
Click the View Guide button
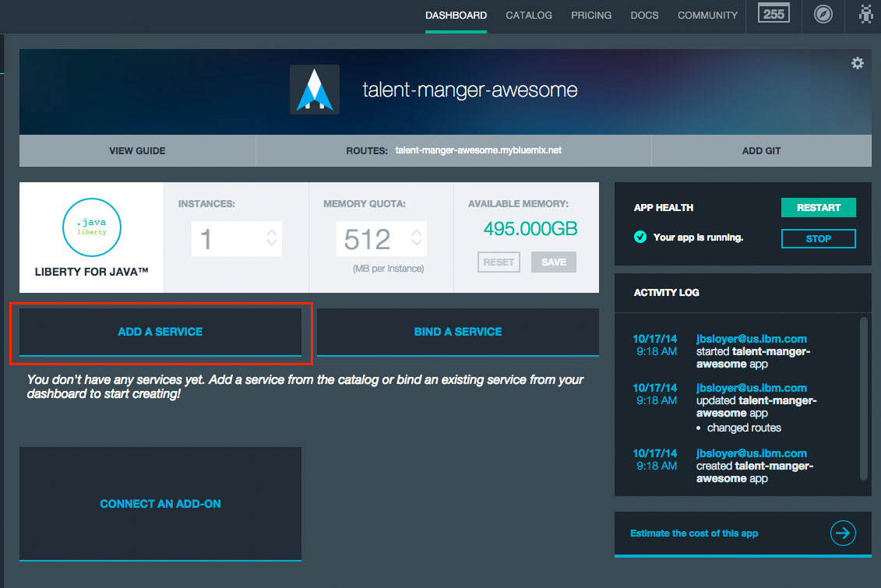pos(138,150)
